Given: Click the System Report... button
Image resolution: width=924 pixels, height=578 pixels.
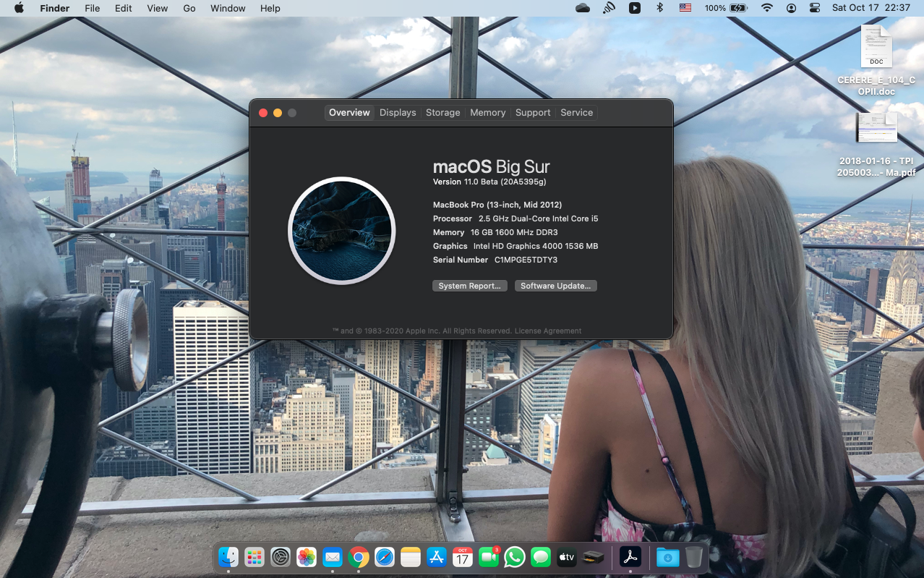Looking at the screenshot, I should [470, 286].
